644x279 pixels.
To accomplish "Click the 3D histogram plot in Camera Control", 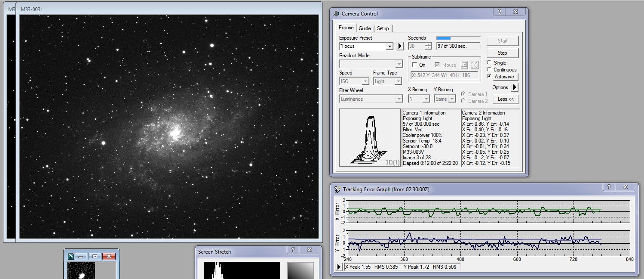I will tap(369, 138).
